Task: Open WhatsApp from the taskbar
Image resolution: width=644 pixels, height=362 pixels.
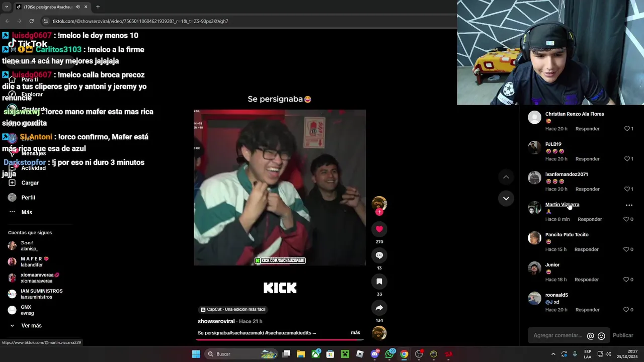Action: pyautogui.click(x=390, y=354)
